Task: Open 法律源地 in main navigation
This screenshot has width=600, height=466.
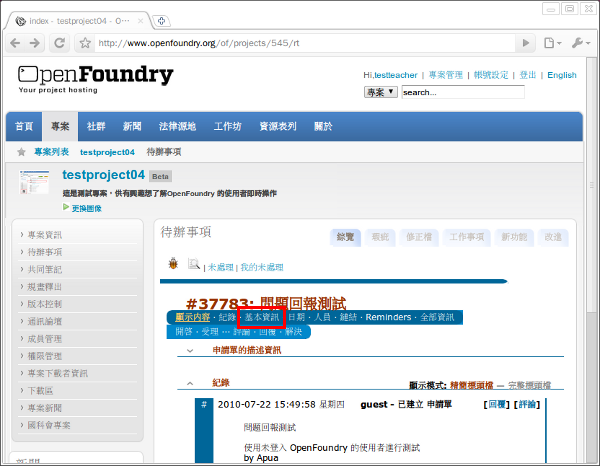Action: click(177, 126)
